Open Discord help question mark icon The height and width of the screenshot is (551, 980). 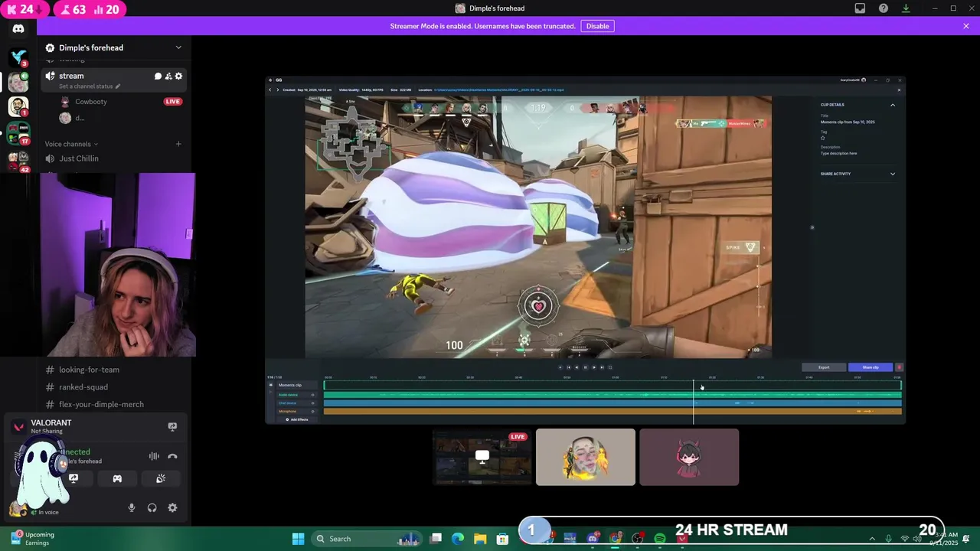click(x=884, y=8)
